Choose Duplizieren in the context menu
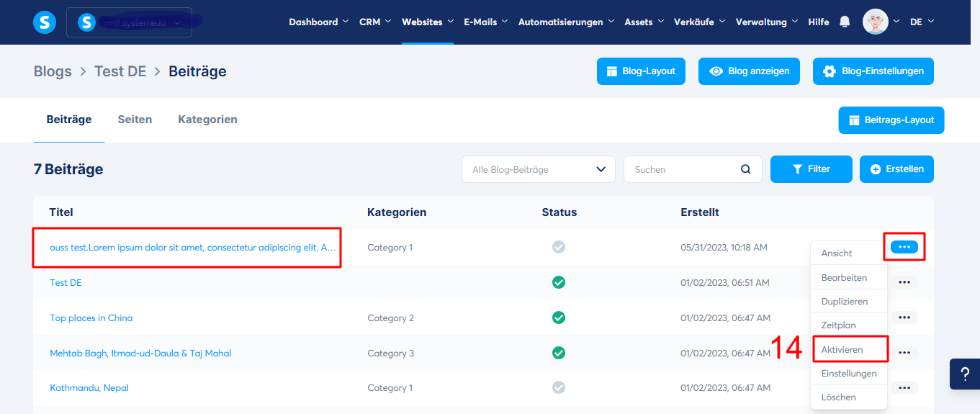Screen dimensions: 980x414 click(849, 302)
